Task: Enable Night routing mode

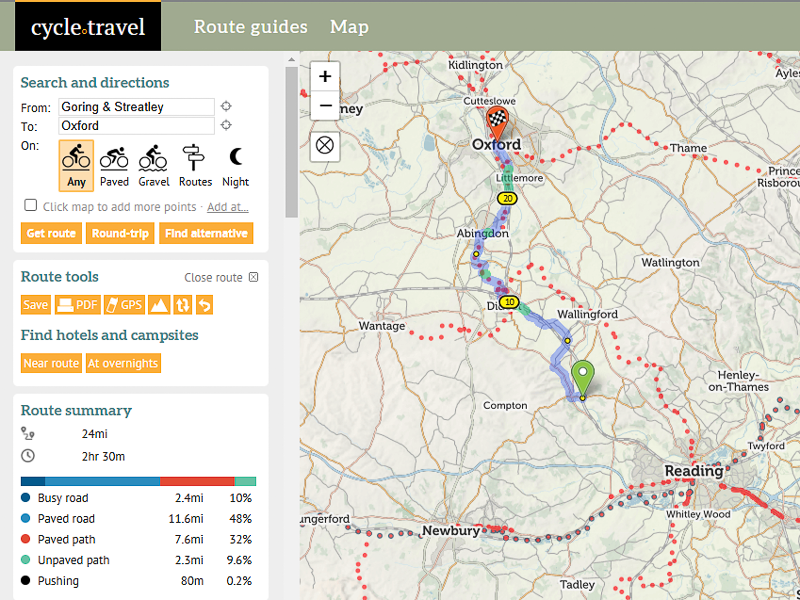Action: click(x=236, y=165)
